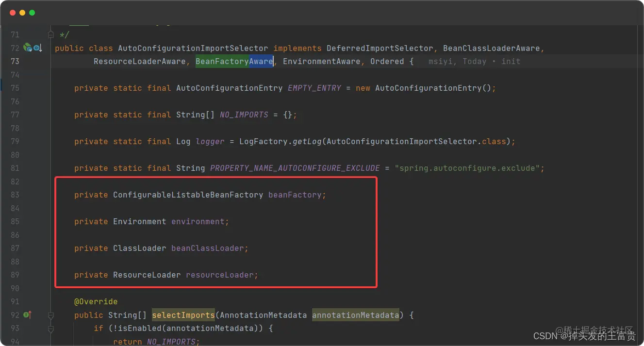Click line number 90 in the gutter

15,288
